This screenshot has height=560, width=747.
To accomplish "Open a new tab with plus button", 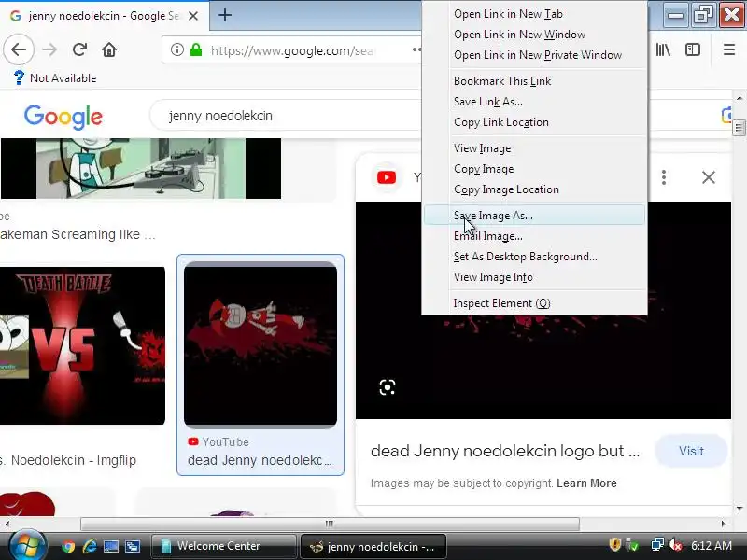I will click(225, 15).
